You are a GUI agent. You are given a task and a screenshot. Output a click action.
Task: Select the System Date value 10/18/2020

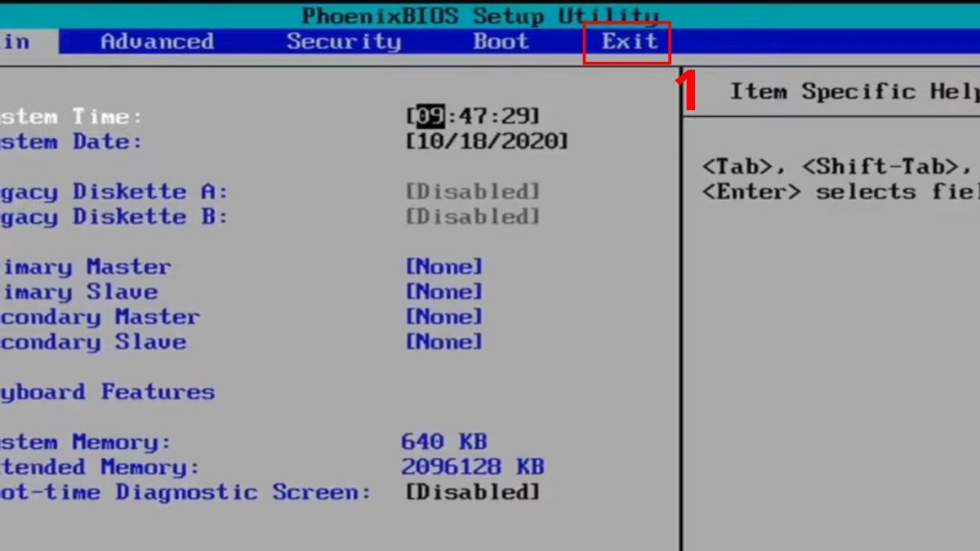pos(487,141)
